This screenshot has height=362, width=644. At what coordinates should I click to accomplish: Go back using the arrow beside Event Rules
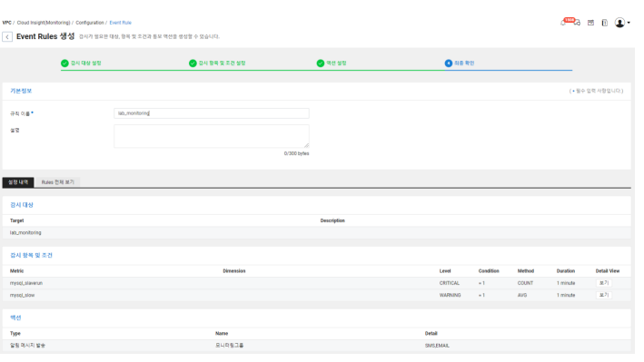7,37
